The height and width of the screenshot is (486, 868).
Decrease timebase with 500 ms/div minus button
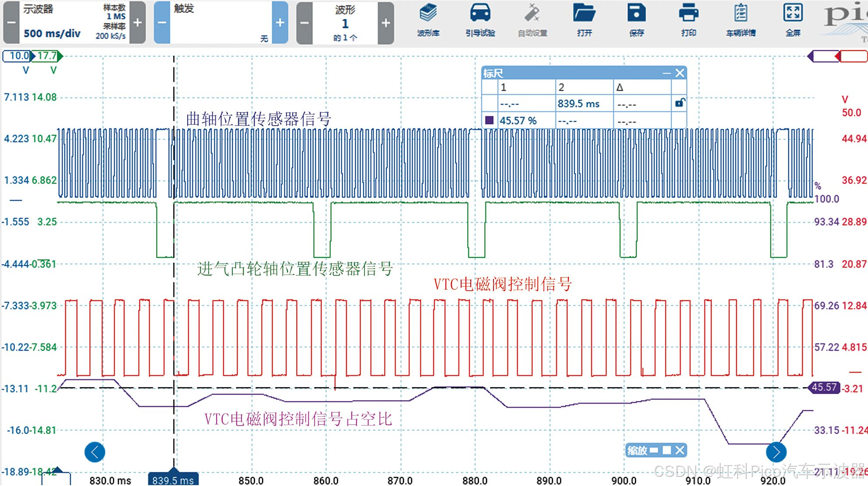[x=11, y=23]
